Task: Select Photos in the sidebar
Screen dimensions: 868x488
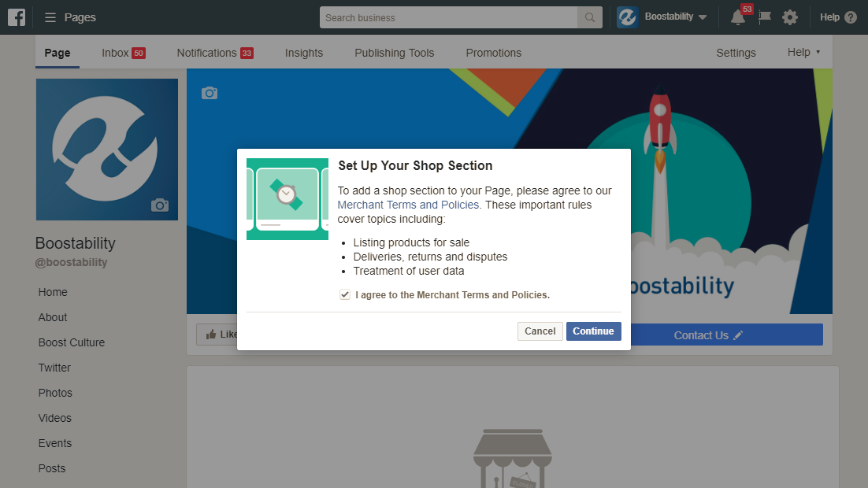Action: (55, 393)
